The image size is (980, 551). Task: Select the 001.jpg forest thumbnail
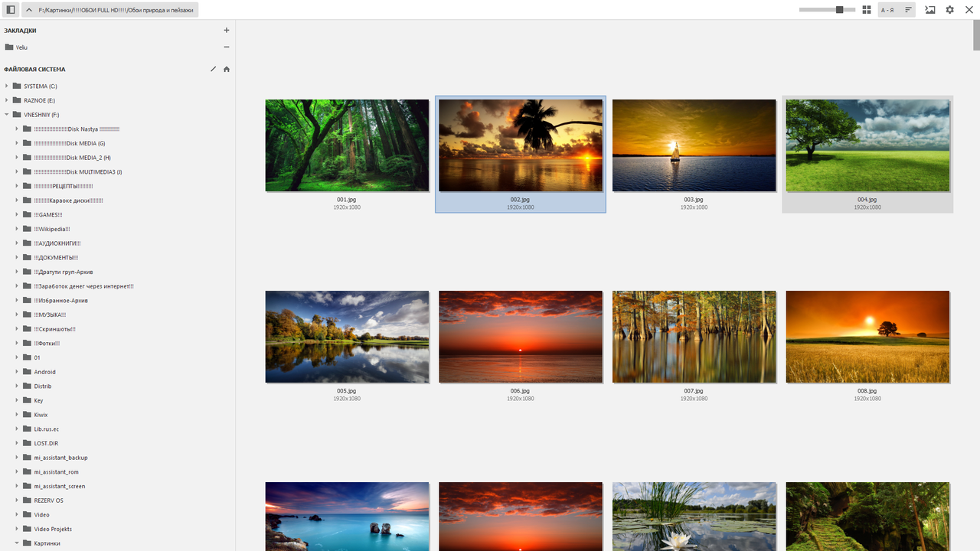point(347,145)
